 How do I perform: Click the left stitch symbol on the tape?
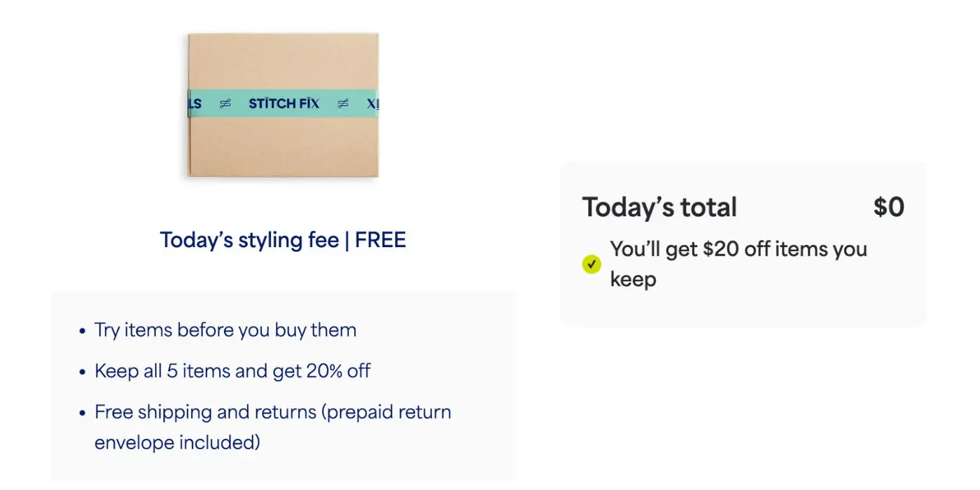pos(225,104)
